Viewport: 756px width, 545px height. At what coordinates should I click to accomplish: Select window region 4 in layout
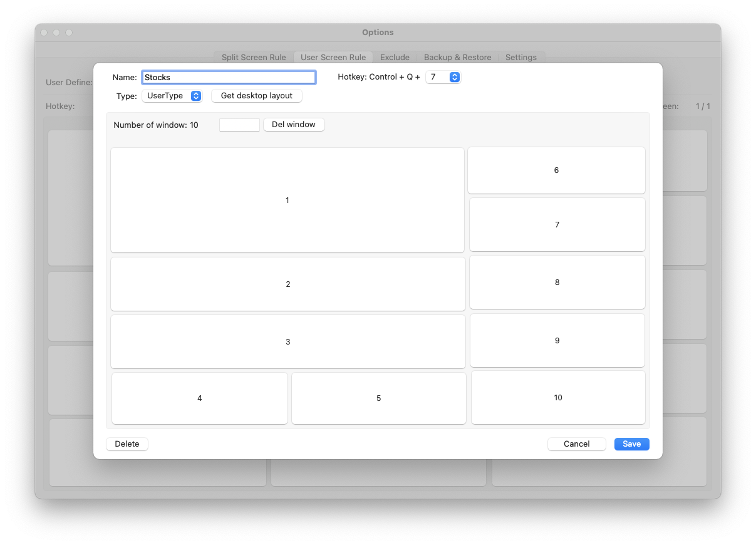(200, 398)
